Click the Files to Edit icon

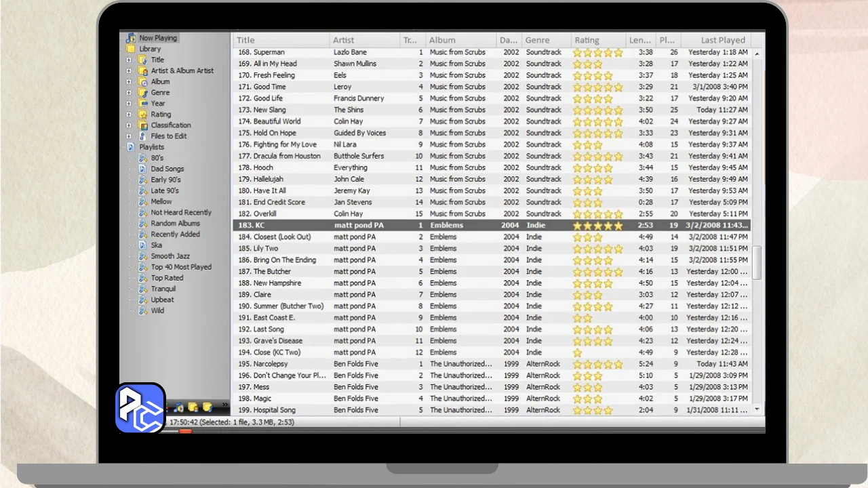(x=143, y=136)
